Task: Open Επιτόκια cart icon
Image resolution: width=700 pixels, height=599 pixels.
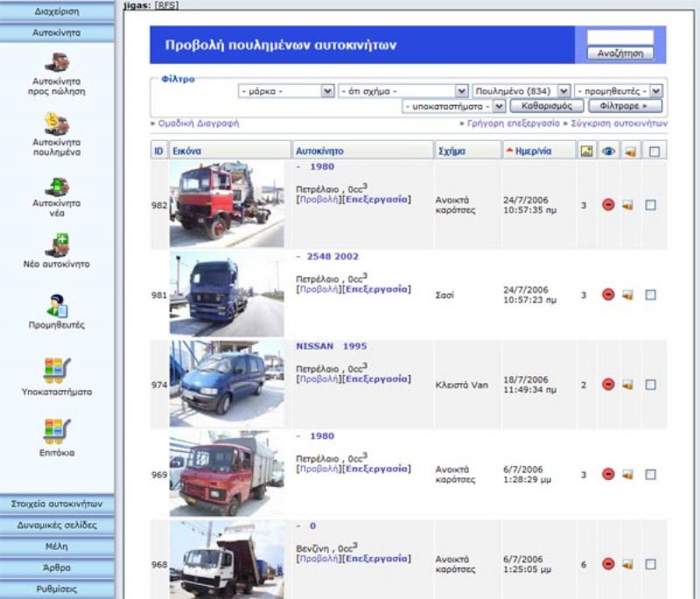Action: pos(57,431)
